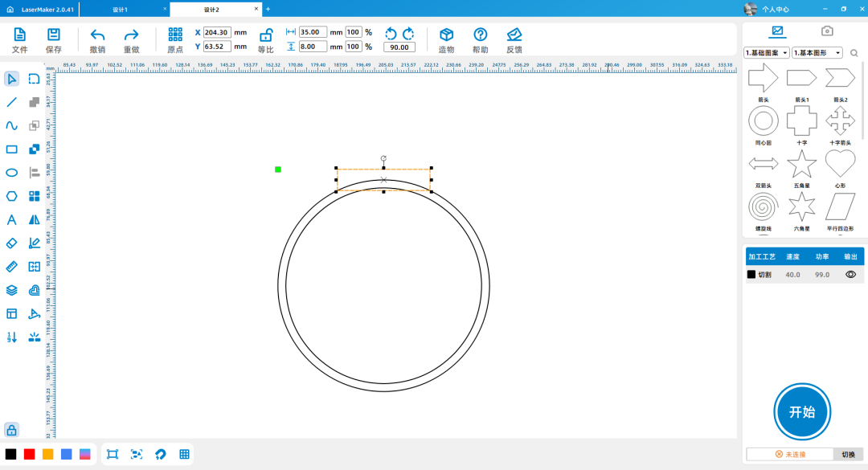Switch to the 设计1 tab
Viewport: 868px width, 470px height.
point(121,9)
